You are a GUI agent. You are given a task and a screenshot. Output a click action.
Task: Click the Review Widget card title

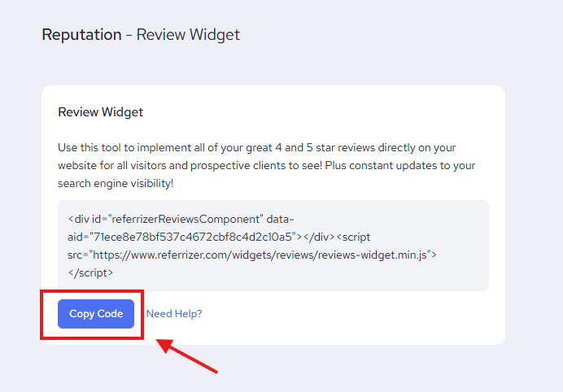point(100,112)
